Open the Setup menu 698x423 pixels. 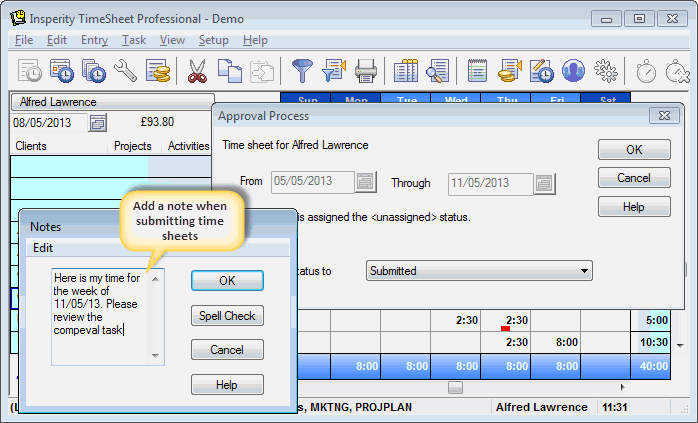[214, 40]
